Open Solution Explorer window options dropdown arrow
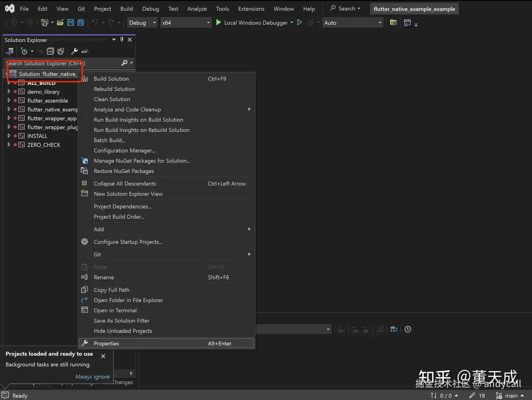 pos(114,40)
